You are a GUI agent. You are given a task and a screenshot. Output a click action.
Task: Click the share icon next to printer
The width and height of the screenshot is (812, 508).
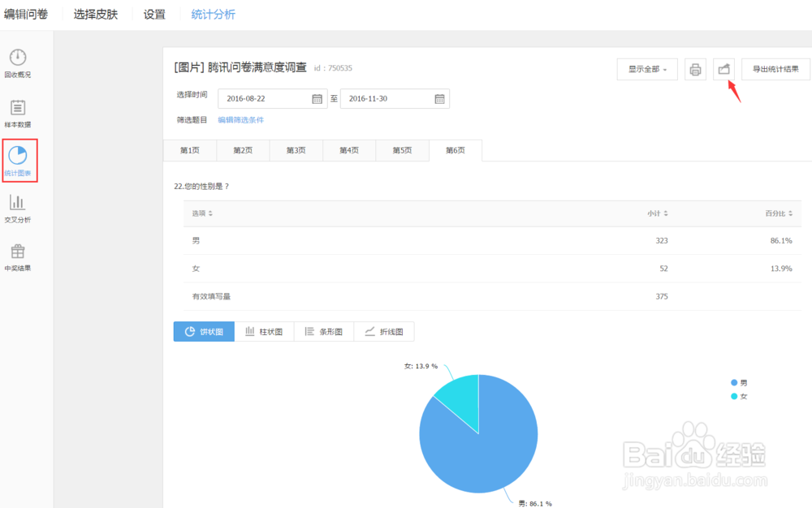(x=723, y=69)
